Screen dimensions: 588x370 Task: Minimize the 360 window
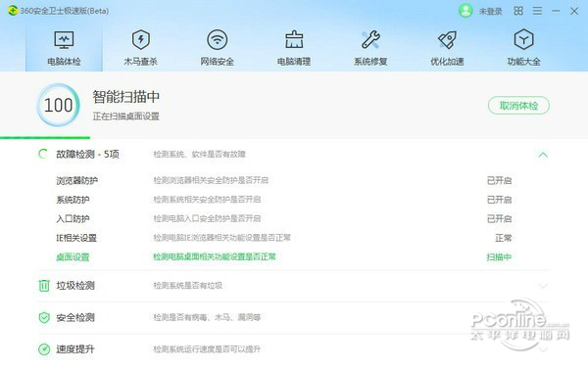556,11
